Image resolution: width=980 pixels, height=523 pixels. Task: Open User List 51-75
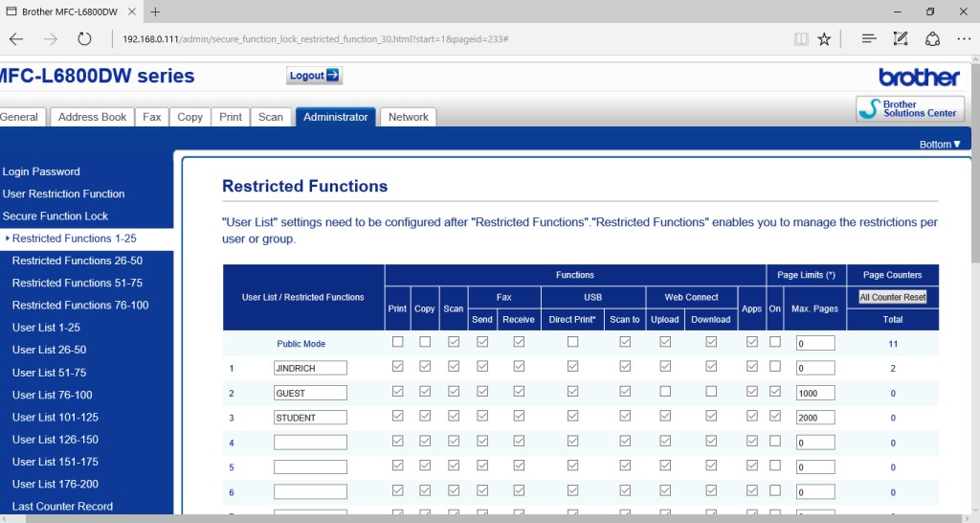(49, 373)
